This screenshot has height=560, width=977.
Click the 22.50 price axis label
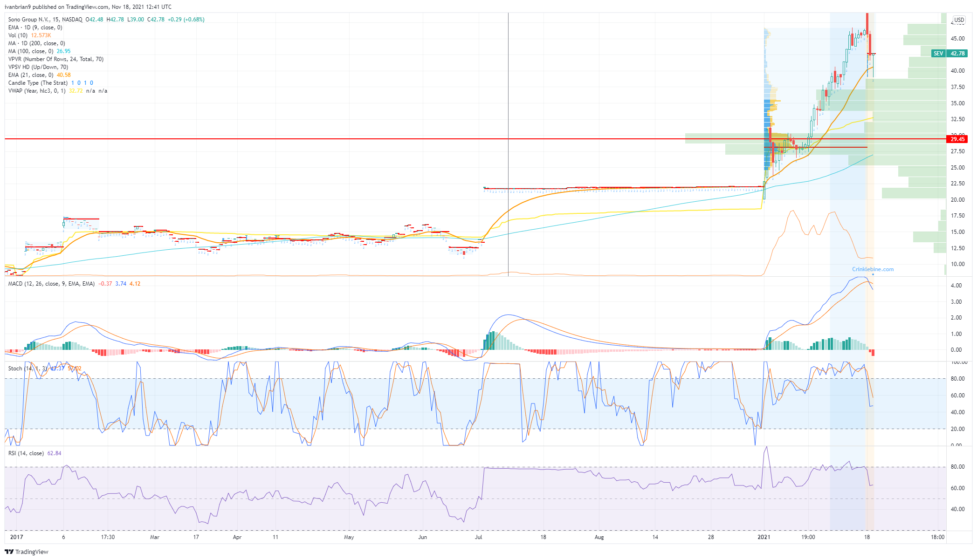pos(958,184)
